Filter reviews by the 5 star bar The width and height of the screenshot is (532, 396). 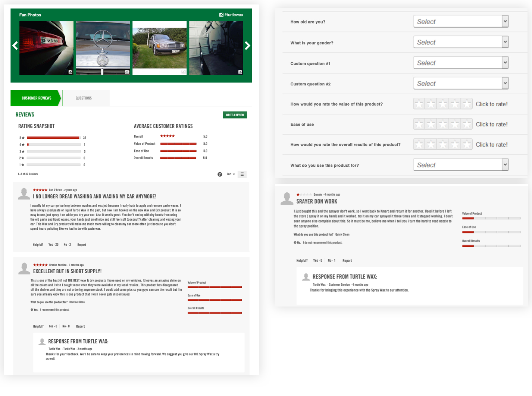click(x=54, y=138)
